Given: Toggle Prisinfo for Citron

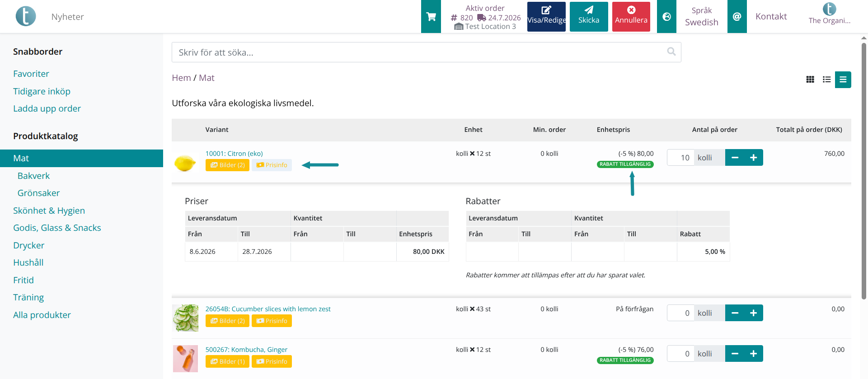Looking at the screenshot, I should [x=272, y=165].
